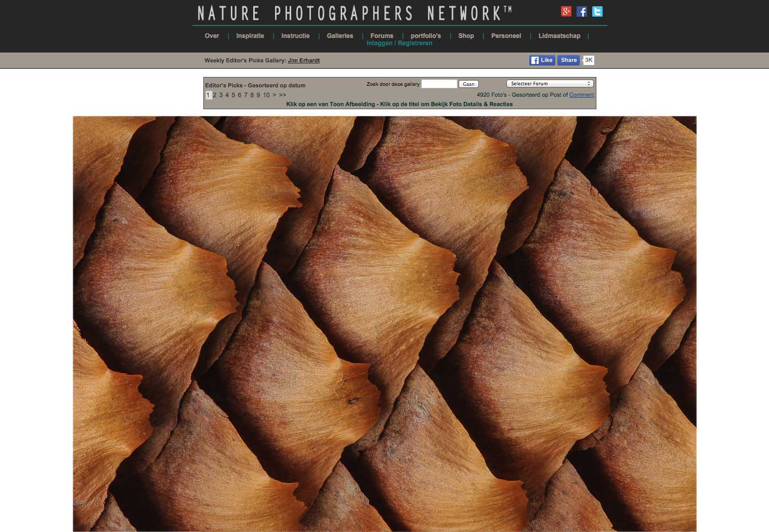Open the Instructie menu item
Viewport: 769px width, 532px height.
point(295,36)
